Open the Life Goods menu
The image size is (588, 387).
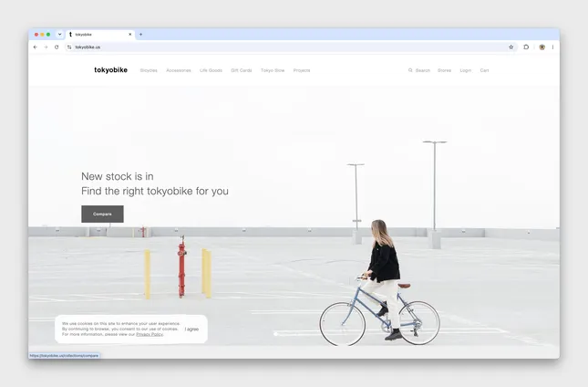pyautogui.click(x=211, y=70)
